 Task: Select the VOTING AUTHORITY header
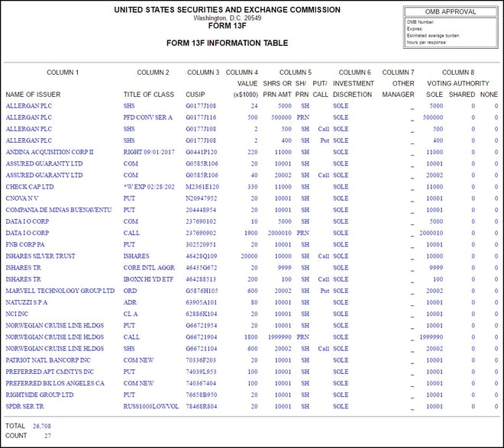(x=458, y=83)
